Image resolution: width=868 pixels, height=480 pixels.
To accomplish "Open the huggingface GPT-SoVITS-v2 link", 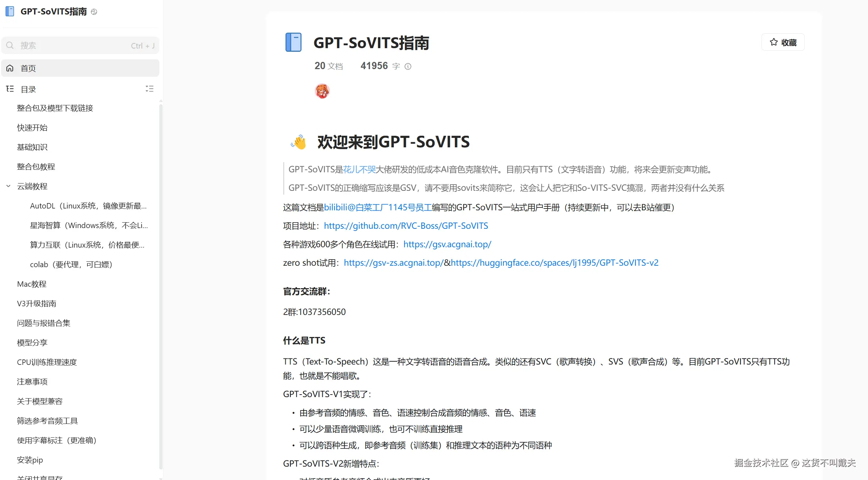I will 554,263.
